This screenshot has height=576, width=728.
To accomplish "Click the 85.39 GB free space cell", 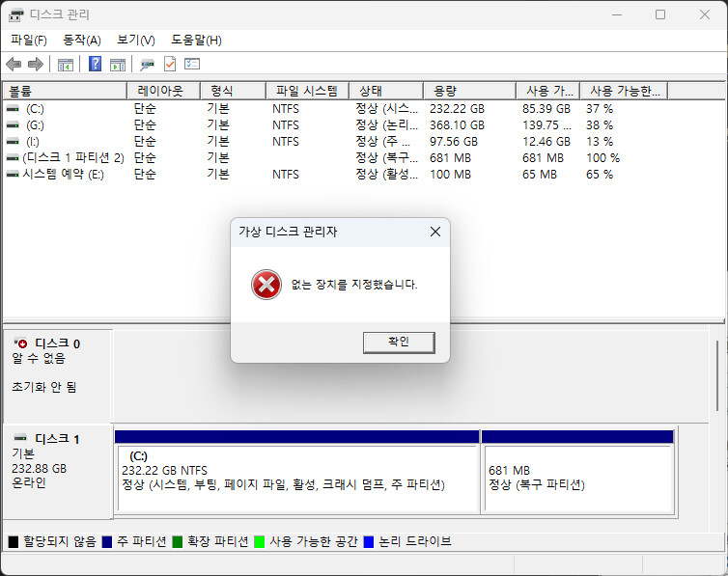I will [x=546, y=109].
